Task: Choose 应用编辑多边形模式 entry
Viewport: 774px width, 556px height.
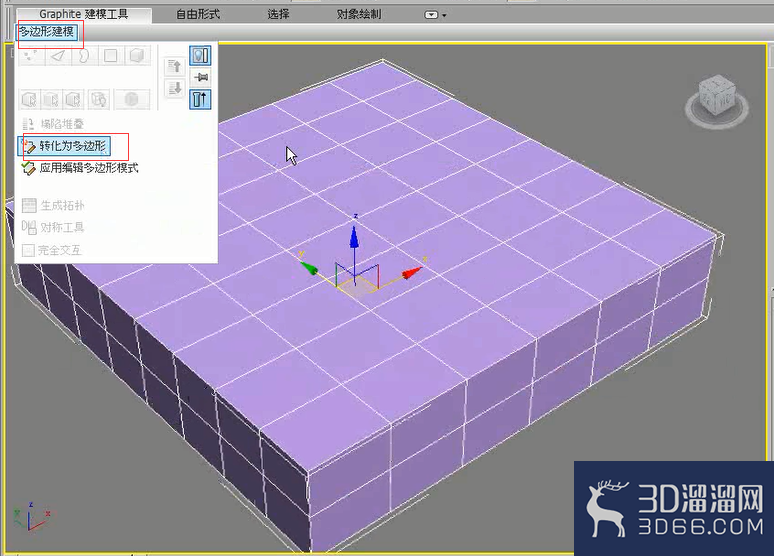Action: pos(79,168)
